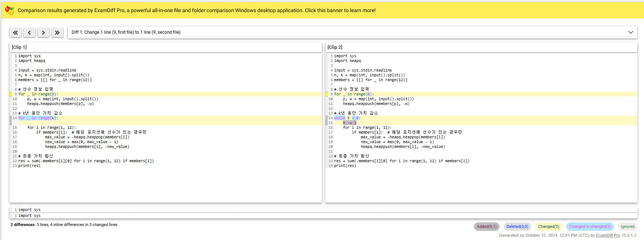Click the dropdown chevron arrow for diffs

630,32
